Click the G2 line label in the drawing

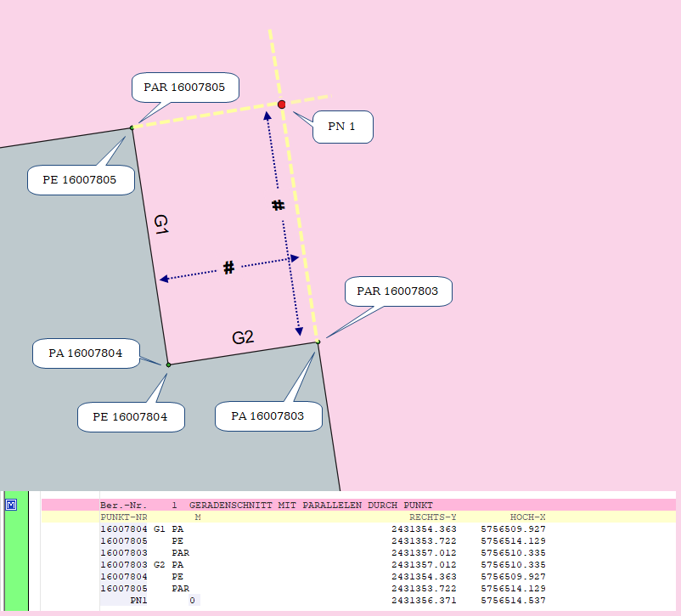243,337
